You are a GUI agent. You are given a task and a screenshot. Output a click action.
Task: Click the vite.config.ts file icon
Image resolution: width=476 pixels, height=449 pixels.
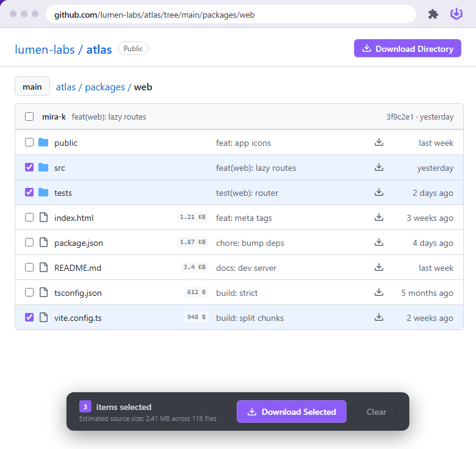pyautogui.click(x=44, y=317)
